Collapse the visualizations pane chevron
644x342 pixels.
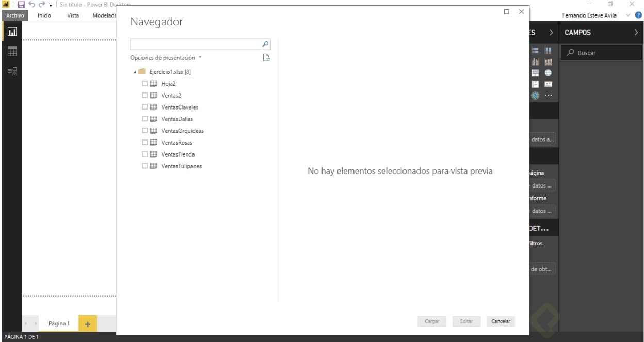pyautogui.click(x=551, y=32)
